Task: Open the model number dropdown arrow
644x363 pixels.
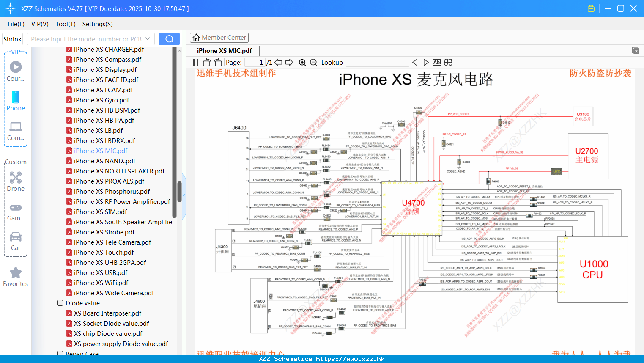Action: (148, 39)
